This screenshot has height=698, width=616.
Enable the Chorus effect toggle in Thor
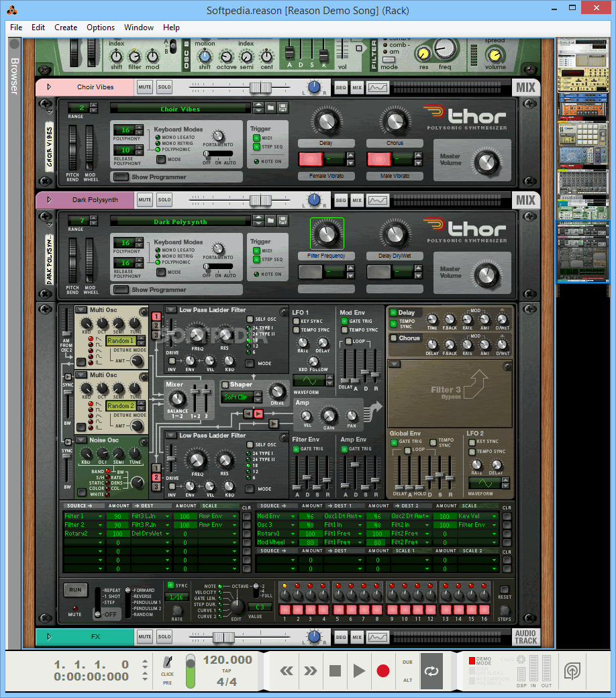[x=393, y=338]
